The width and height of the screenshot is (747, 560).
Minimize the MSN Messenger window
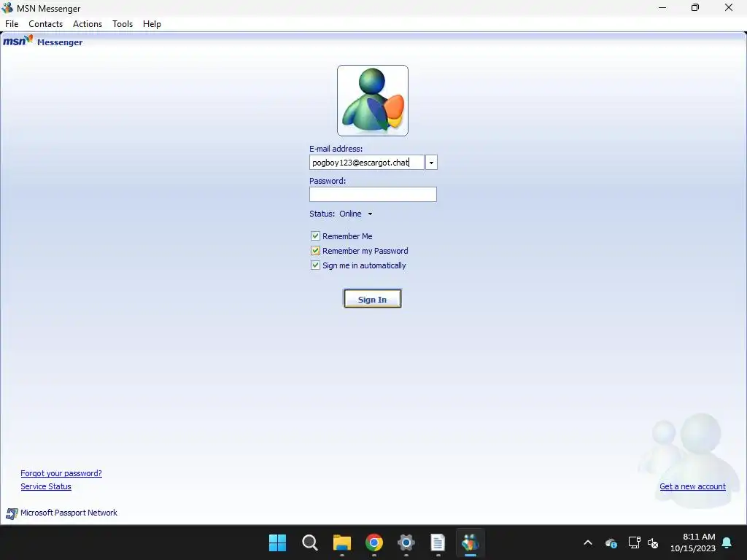[662, 7]
